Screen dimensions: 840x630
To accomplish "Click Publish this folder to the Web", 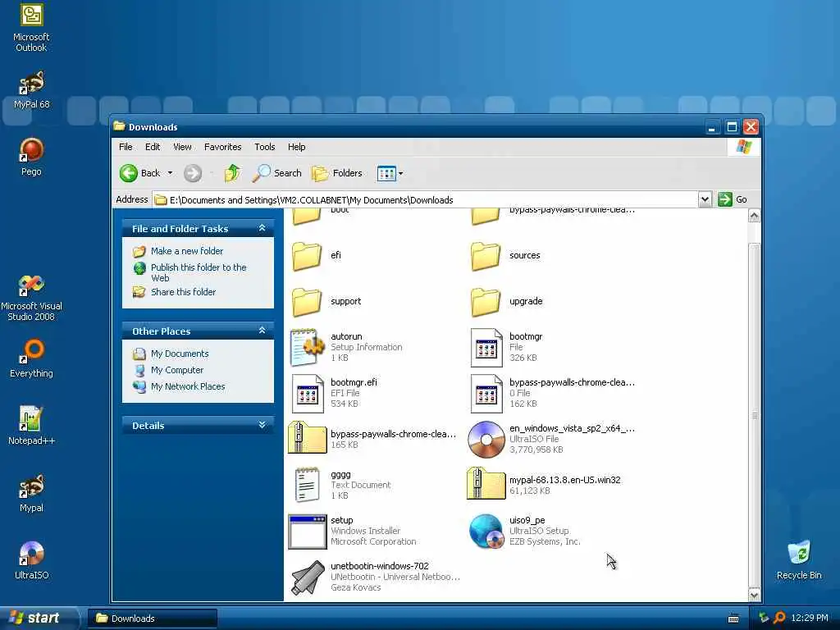I will click(x=199, y=272).
